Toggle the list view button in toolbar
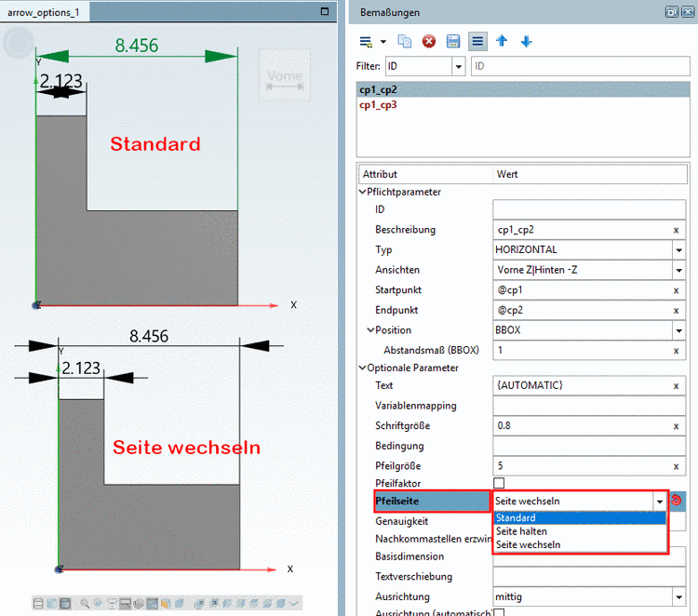 [477, 41]
